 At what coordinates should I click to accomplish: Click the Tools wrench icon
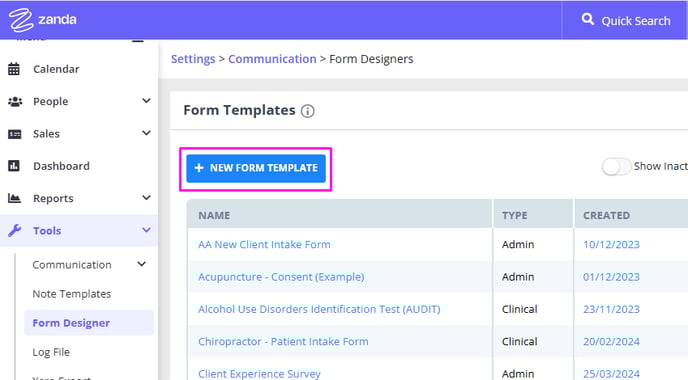coord(14,230)
